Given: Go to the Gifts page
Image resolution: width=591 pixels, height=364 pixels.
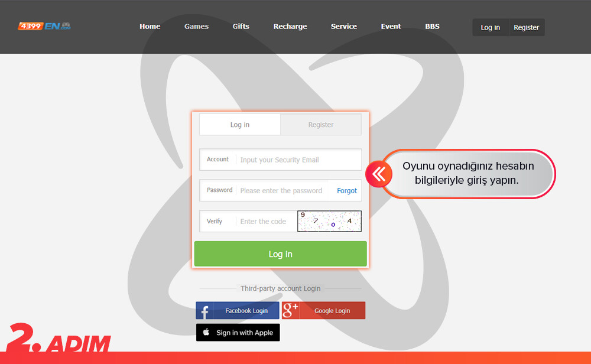Looking at the screenshot, I should pyautogui.click(x=241, y=27).
